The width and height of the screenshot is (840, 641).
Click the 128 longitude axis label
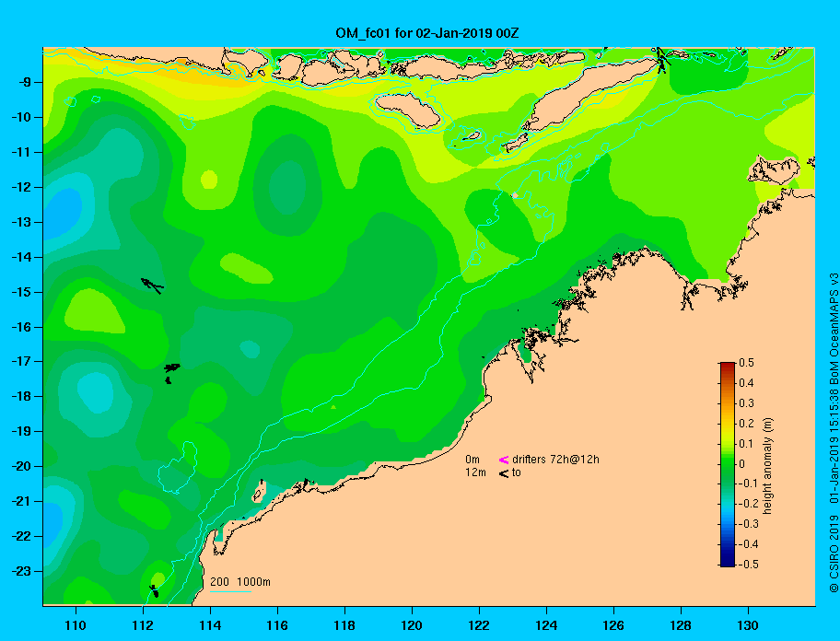[x=681, y=625]
